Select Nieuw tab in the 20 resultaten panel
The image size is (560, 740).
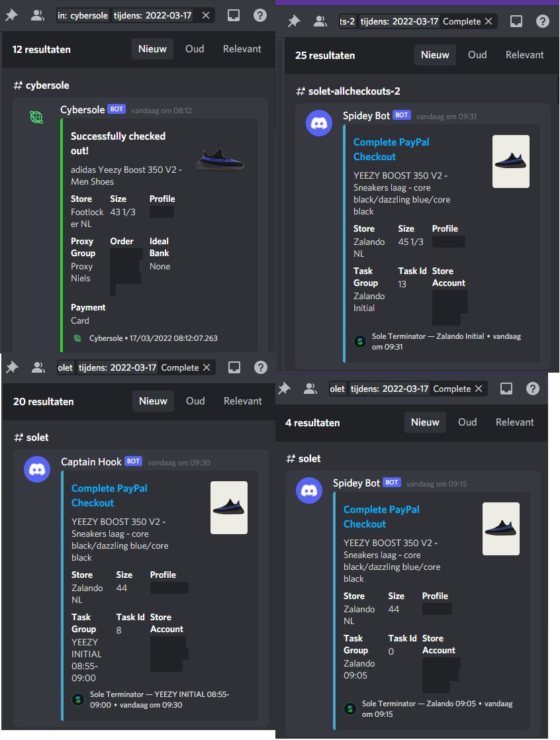tap(153, 401)
